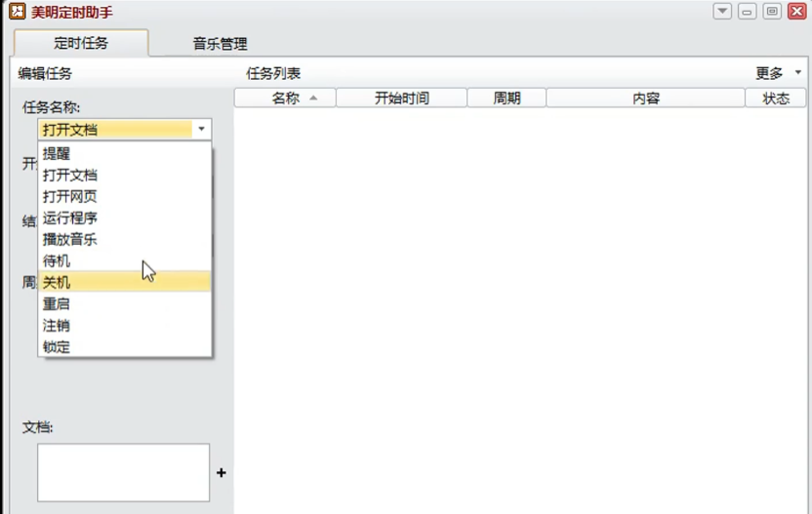
Task: Click the plus icon beside 文档 box
Action: click(x=222, y=473)
